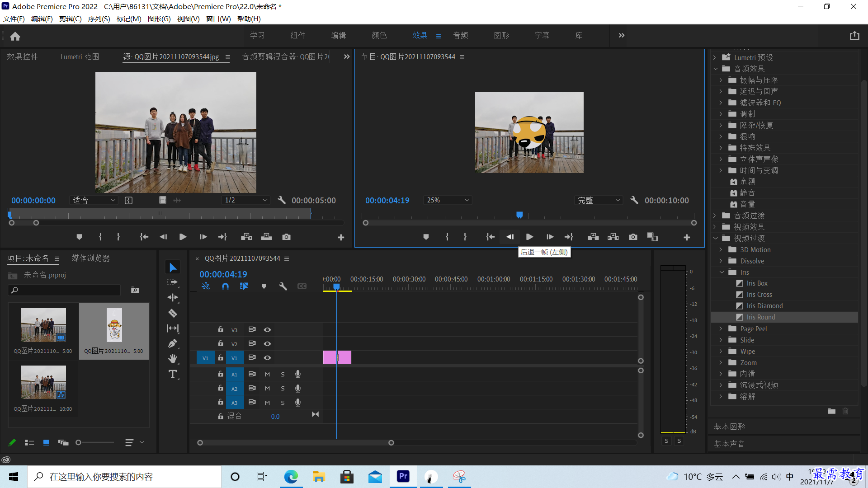The height and width of the screenshot is (488, 868).
Task: Mute audio track A1
Action: point(267,375)
